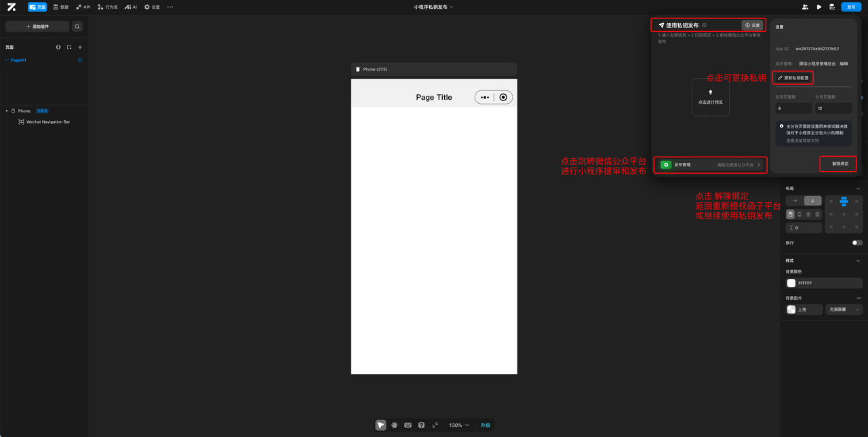Select the Phone layer in tree
The height and width of the screenshot is (437, 868).
pyautogui.click(x=24, y=111)
